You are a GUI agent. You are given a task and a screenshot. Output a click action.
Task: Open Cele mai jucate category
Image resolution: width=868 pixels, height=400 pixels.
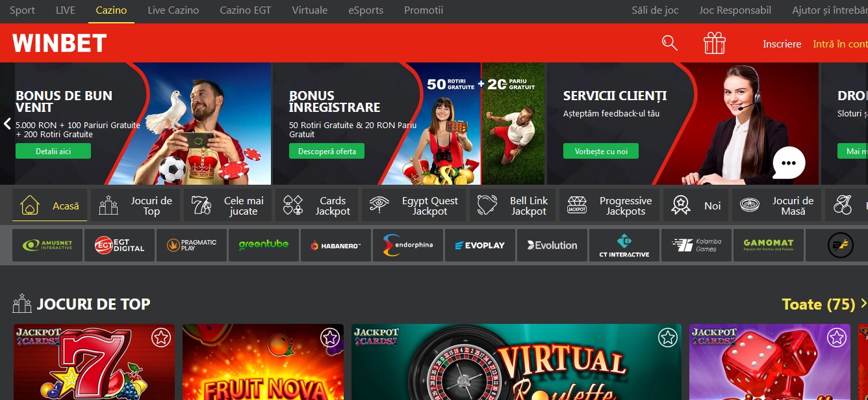(x=227, y=206)
